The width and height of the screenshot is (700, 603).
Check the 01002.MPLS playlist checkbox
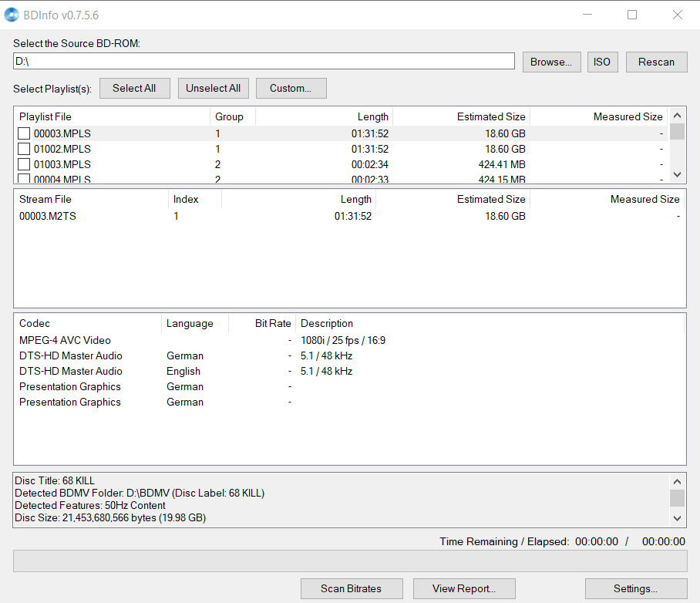pyautogui.click(x=24, y=149)
